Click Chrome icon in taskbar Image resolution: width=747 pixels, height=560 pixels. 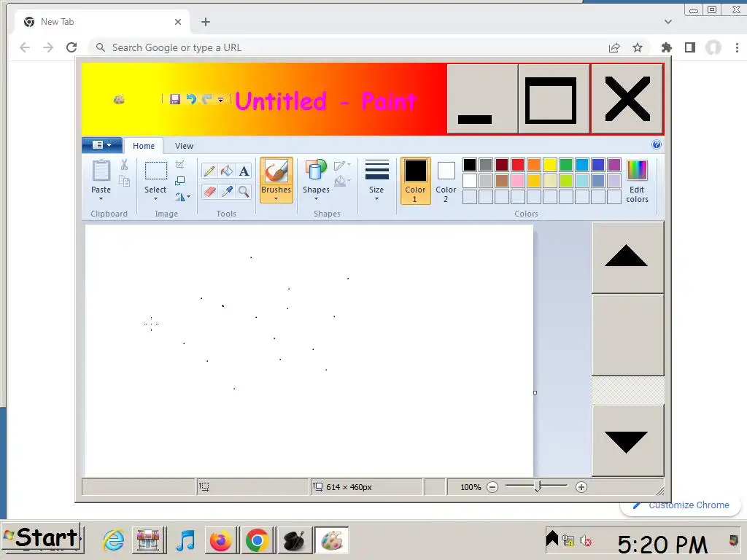(258, 540)
